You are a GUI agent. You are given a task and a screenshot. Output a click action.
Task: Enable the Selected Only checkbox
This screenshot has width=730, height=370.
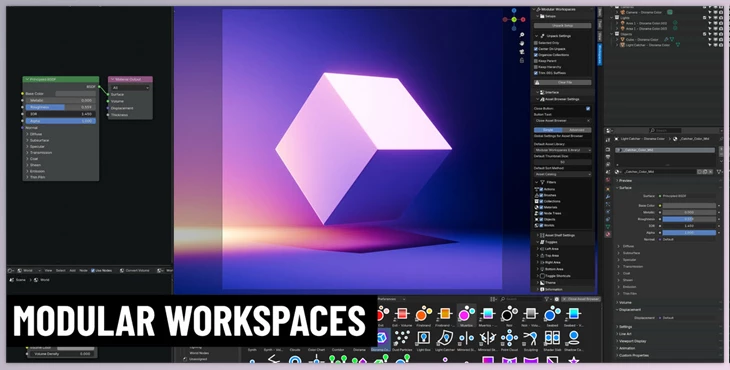click(536, 43)
